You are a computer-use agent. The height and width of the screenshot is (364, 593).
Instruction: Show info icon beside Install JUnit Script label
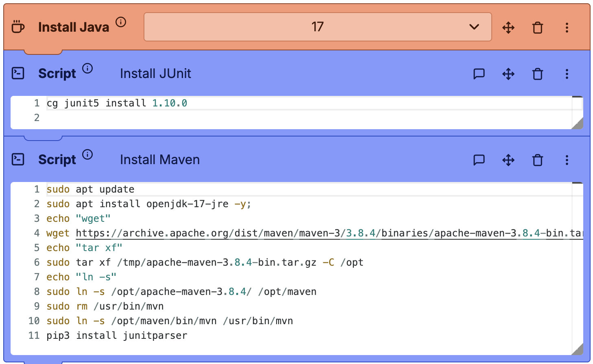87,68
